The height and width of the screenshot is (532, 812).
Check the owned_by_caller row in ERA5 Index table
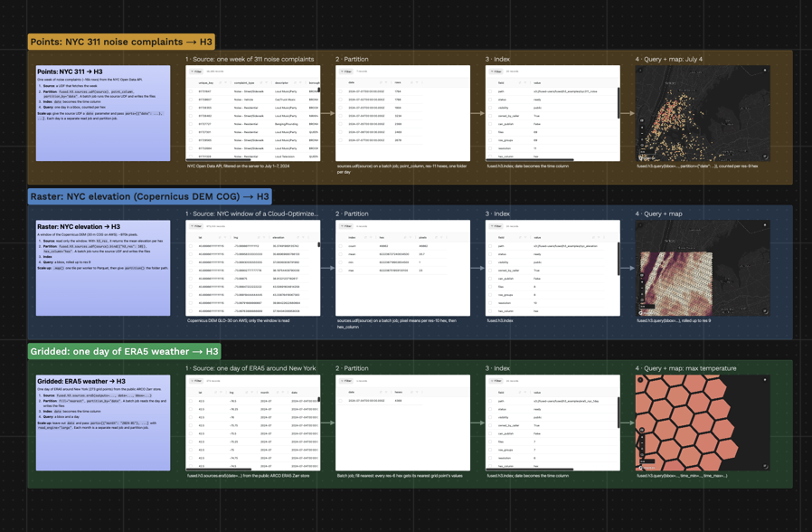pos(490,425)
